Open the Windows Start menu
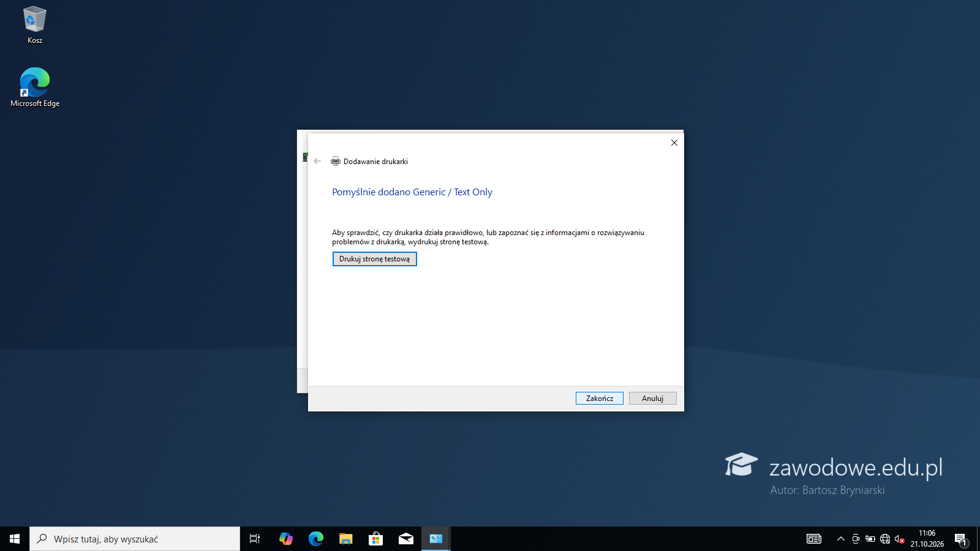 [15, 539]
